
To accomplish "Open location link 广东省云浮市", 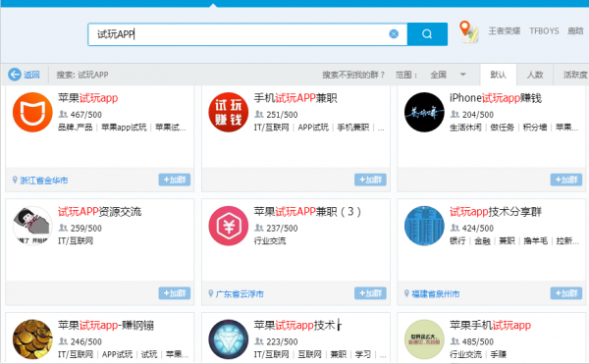I will click(x=240, y=293).
